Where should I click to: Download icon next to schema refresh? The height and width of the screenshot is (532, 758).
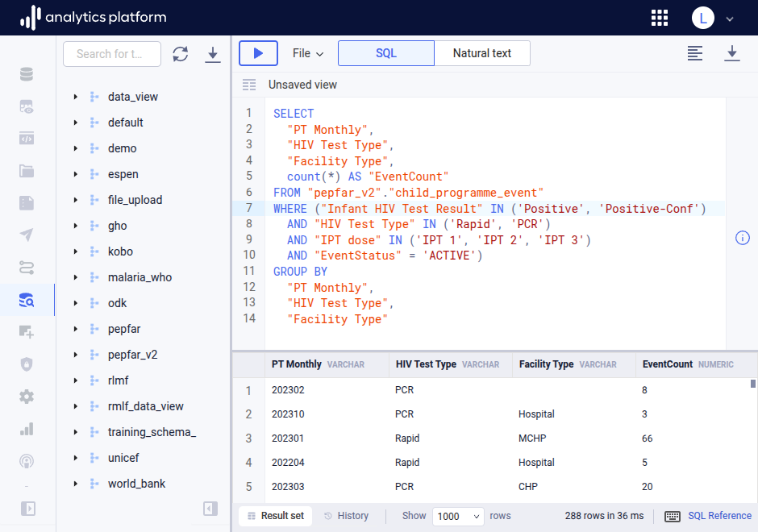click(x=212, y=55)
